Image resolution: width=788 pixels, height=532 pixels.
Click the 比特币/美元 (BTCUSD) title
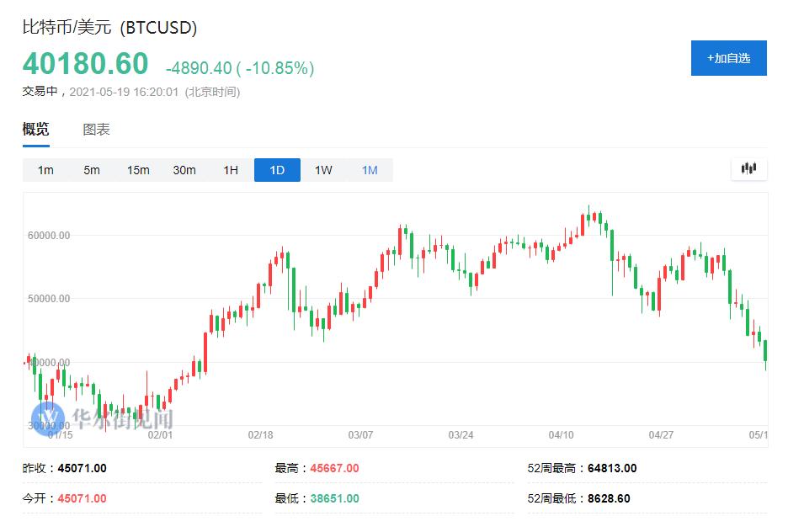point(109,28)
